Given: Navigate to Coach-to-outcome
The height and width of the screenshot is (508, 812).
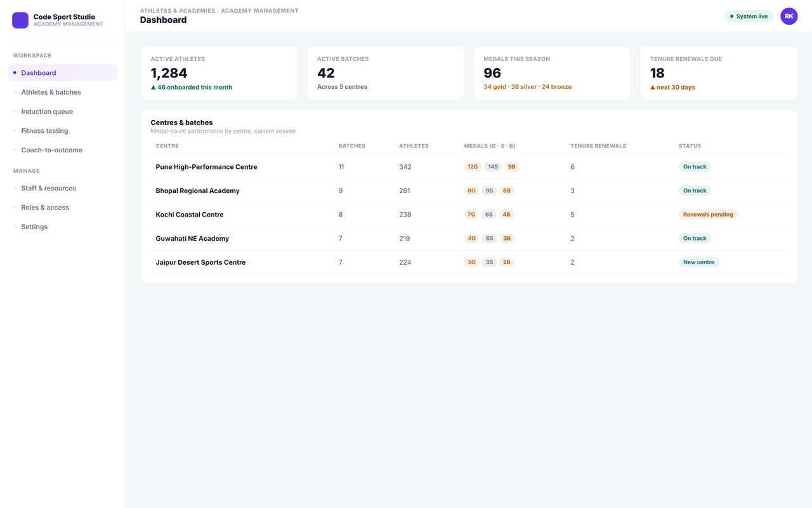Looking at the screenshot, I should click(63, 150).
